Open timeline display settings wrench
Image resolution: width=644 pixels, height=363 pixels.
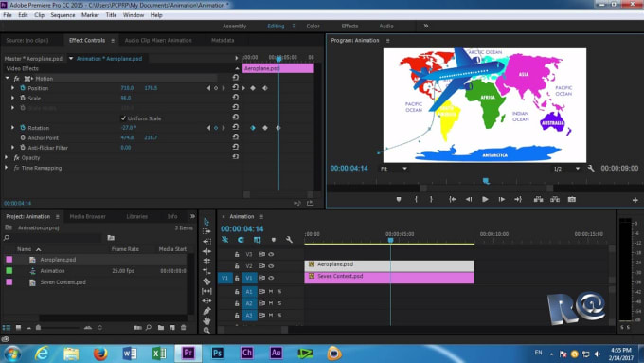(x=289, y=239)
